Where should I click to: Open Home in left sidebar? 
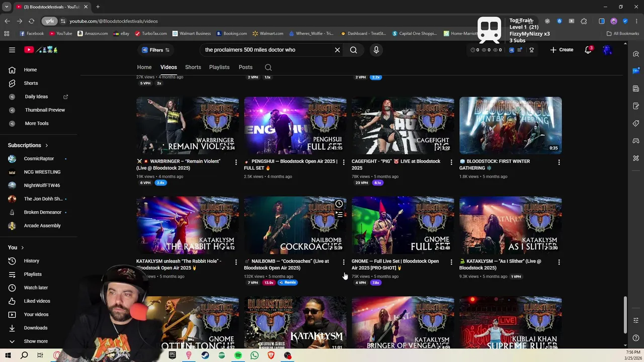[x=30, y=70]
